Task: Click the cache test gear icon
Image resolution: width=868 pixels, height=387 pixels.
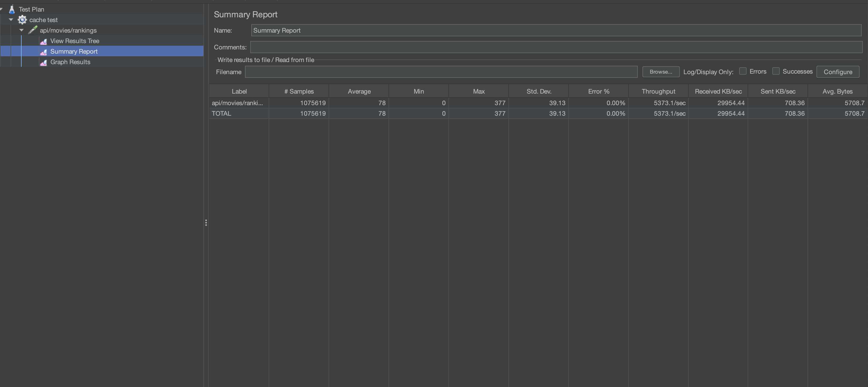Action: [22, 19]
